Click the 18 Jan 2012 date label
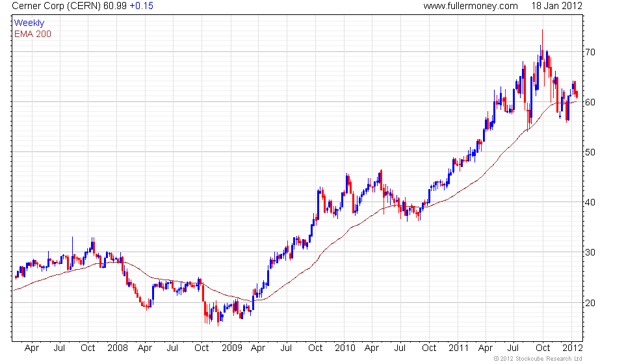 [556, 6]
